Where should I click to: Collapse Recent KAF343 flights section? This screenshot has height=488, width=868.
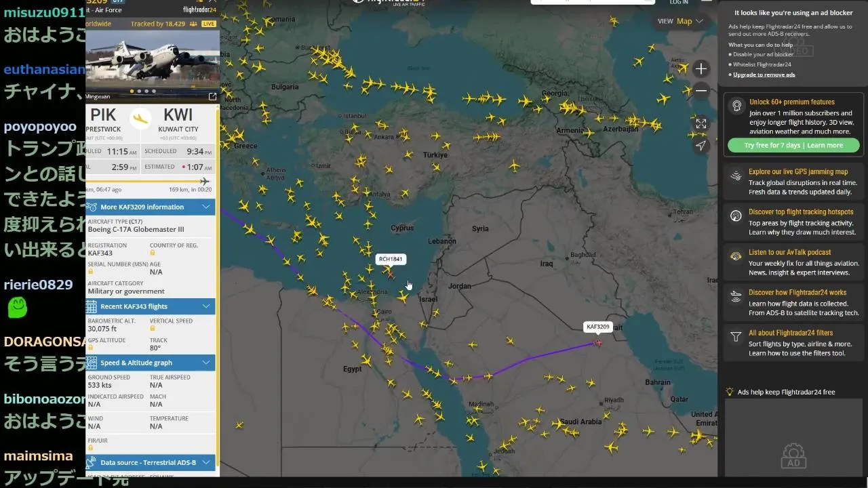tap(151, 306)
